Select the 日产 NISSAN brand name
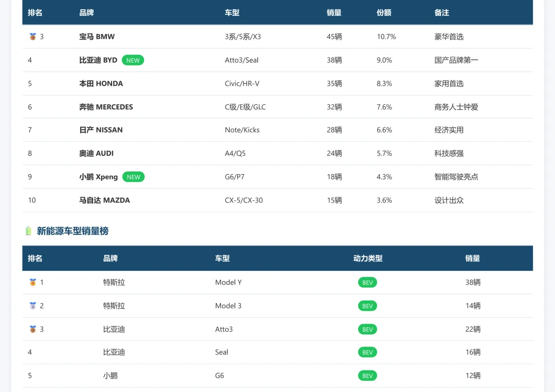 coord(101,130)
